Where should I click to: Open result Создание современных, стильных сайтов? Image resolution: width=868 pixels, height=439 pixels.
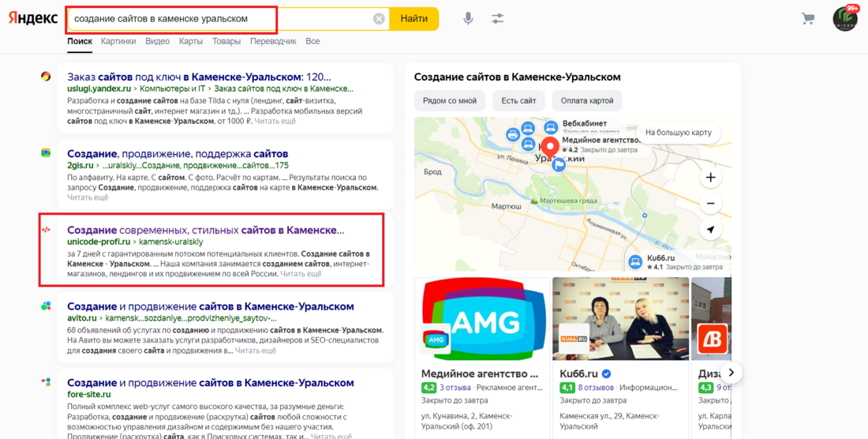coord(205,230)
